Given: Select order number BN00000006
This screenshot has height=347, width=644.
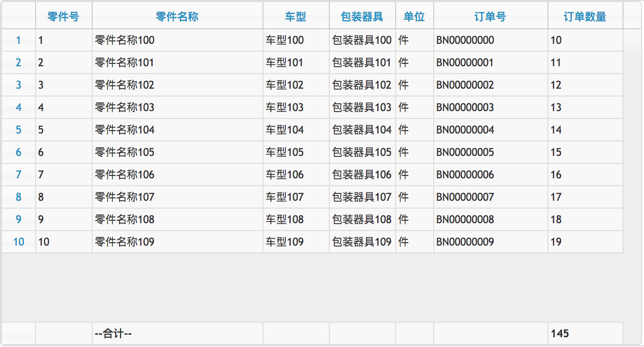Looking at the screenshot, I should point(491,175).
